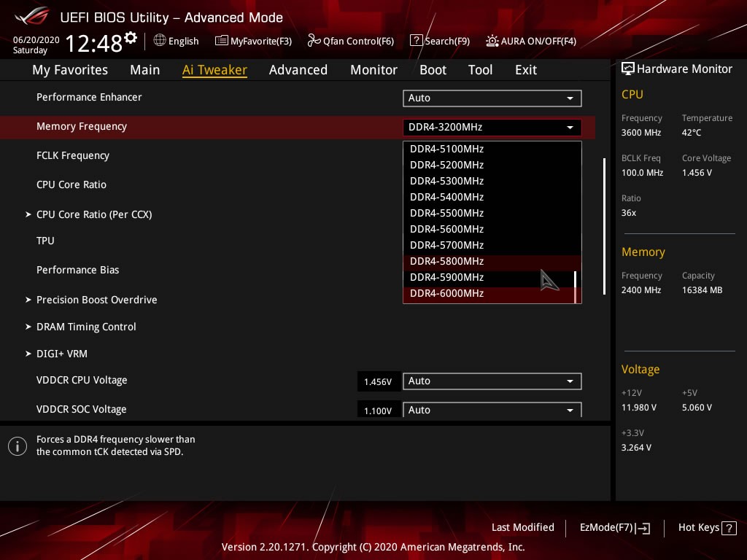Open Qfan Control fan icon

click(314, 41)
